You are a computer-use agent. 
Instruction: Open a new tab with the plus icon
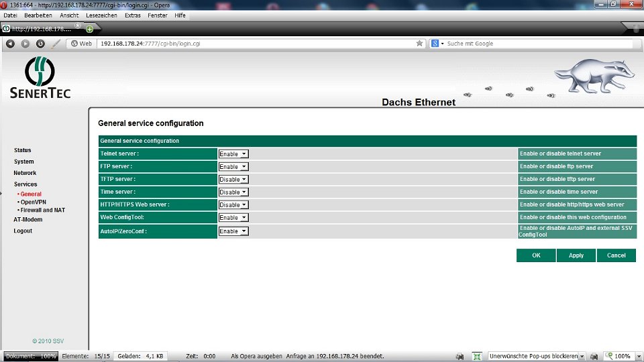pyautogui.click(x=89, y=29)
